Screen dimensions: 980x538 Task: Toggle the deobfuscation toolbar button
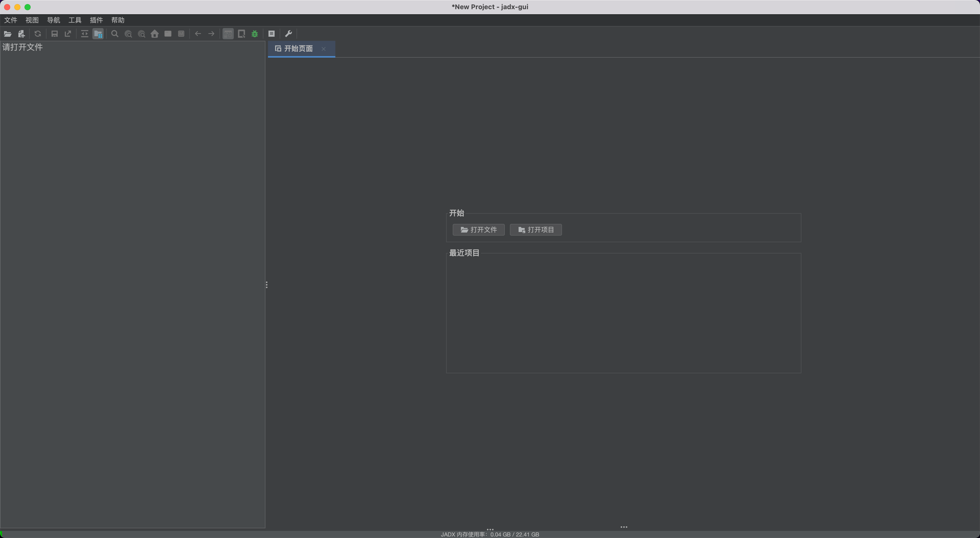pos(228,34)
